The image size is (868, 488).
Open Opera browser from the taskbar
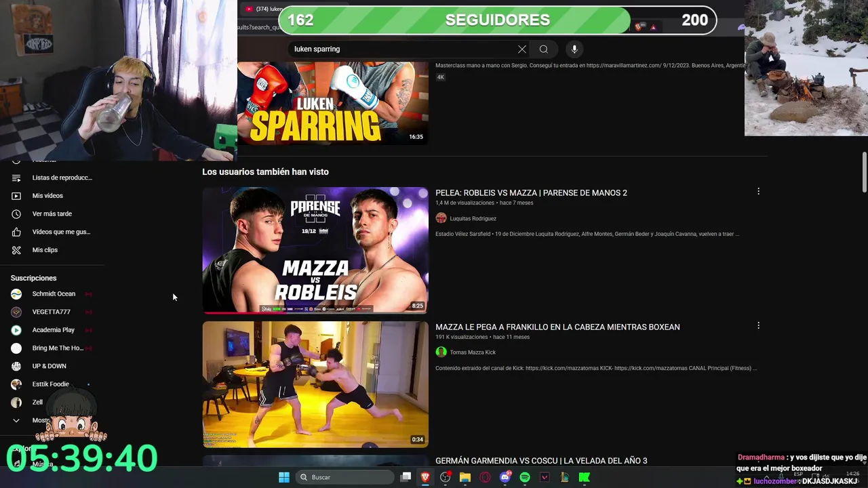click(485, 477)
